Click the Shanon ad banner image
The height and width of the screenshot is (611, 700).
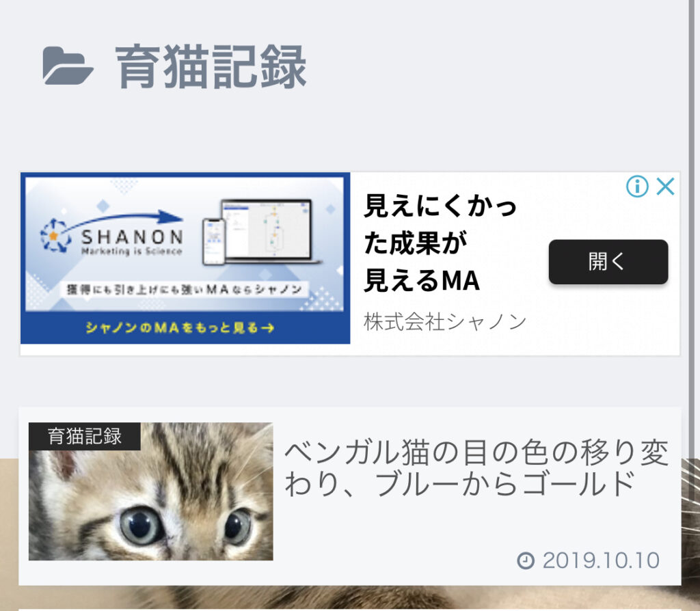185,258
